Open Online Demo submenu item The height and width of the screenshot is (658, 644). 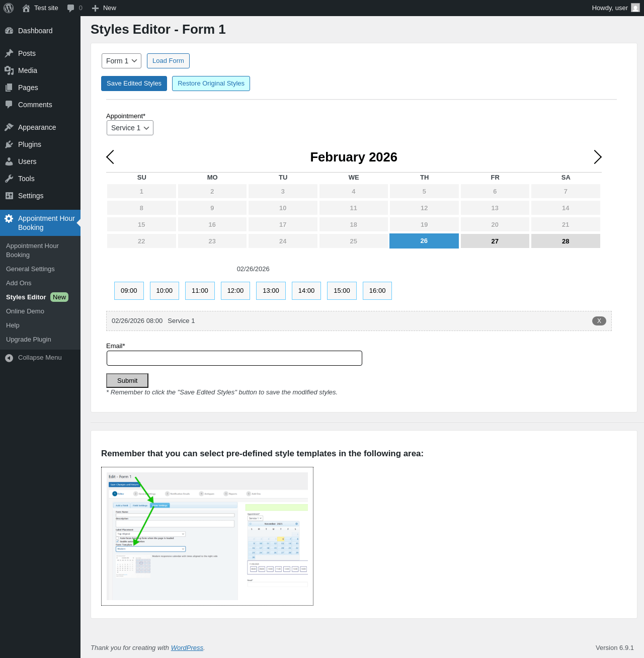click(x=25, y=311)
